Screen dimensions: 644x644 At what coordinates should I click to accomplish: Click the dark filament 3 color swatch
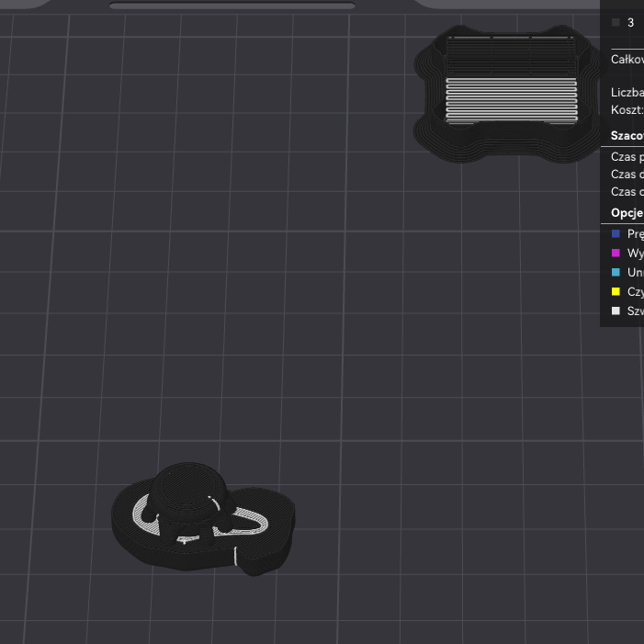616,23
